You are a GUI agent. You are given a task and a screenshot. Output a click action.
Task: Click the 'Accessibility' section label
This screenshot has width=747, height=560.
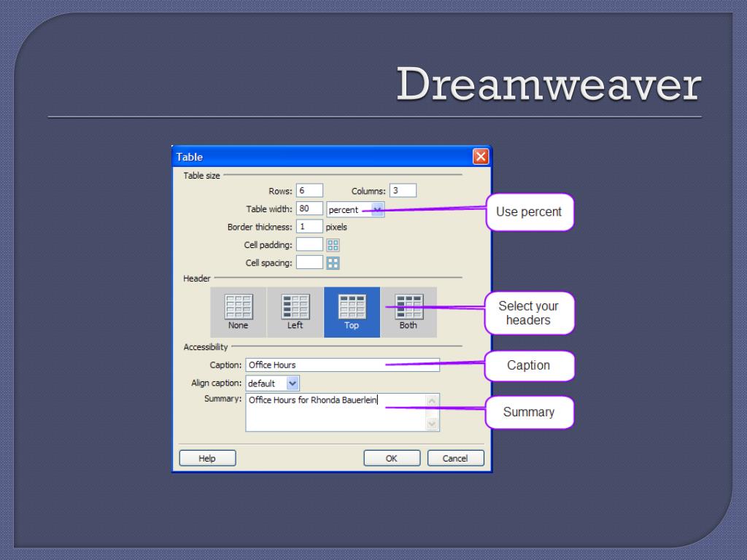pyautogui.click(x=206, y=347)
